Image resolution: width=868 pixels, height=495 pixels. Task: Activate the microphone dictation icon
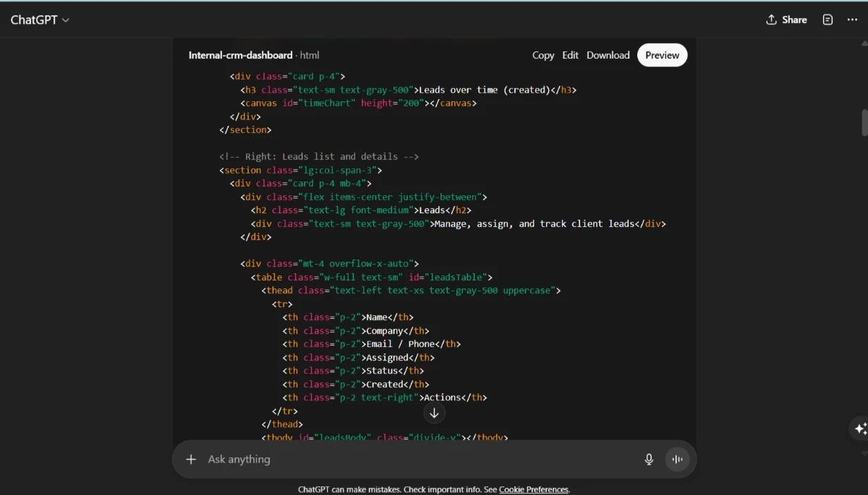[649, 459]
